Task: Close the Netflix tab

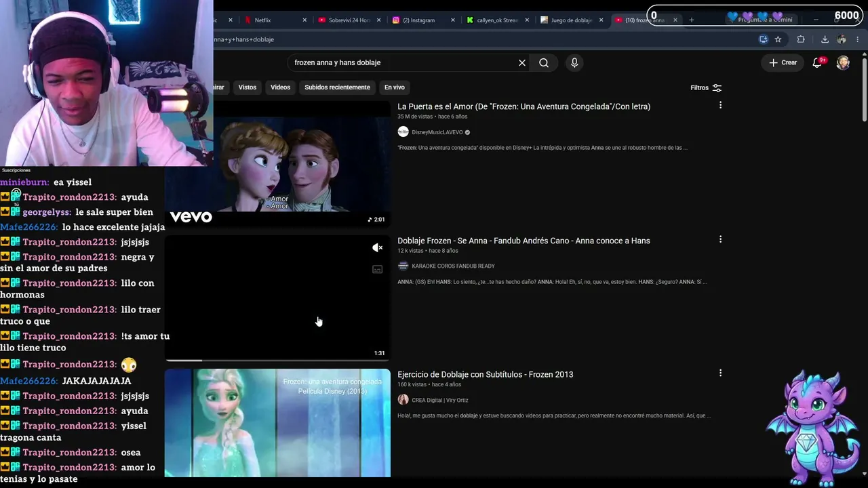Action: (x=304, y=20)
